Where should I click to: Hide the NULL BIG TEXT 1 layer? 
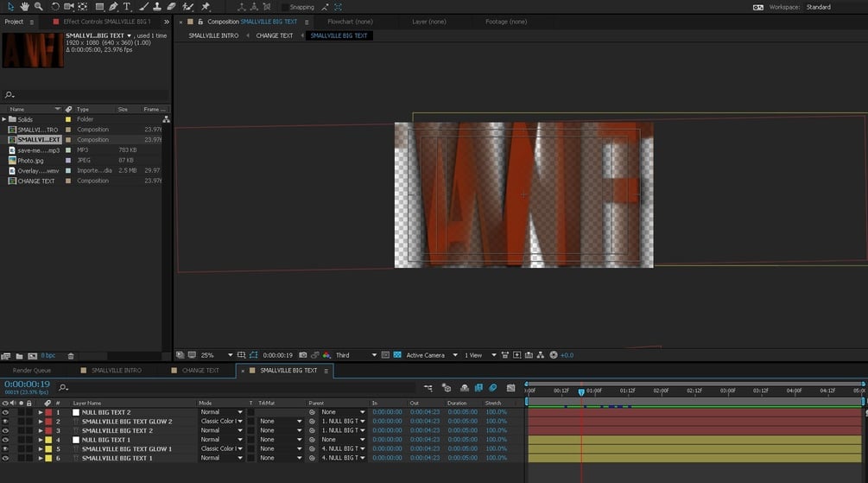pyautogui.click(x=5, y=440)
